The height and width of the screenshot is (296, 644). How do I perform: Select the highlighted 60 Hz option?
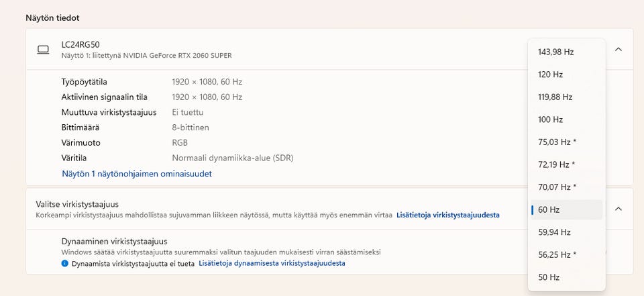tap(566, 209)
